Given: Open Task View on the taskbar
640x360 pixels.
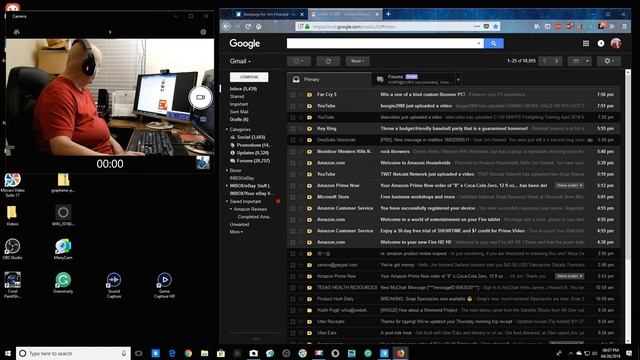Looking at the screenshot, I should [x=139, y=353].
